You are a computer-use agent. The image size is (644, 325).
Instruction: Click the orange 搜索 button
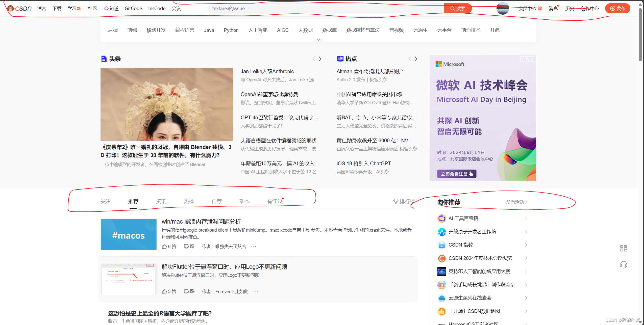(458, 8)
